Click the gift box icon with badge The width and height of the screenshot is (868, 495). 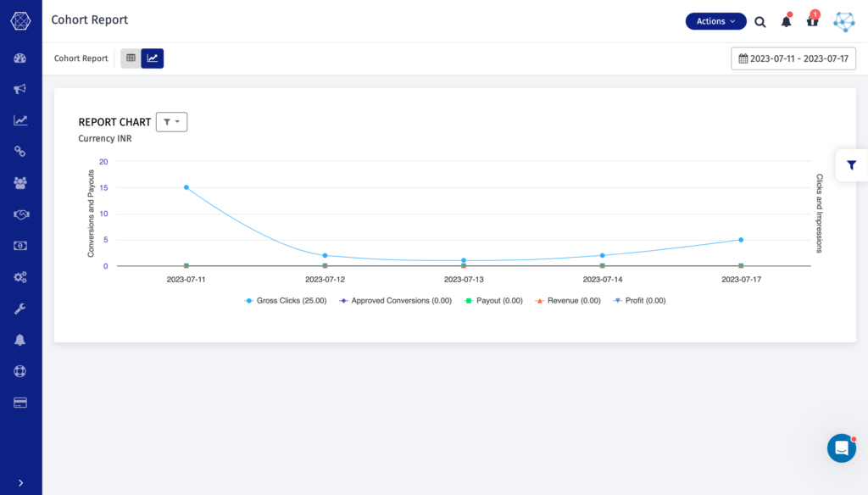coord(812,21)
